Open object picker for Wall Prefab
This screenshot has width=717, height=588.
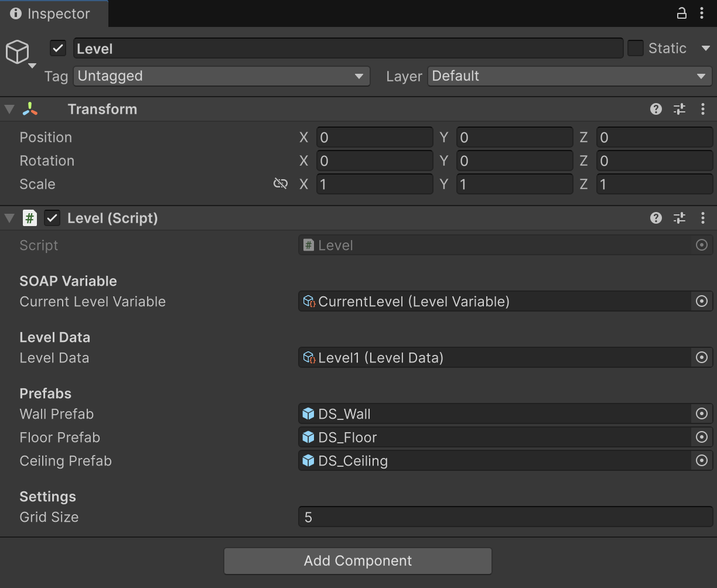click(x=701, y=414)
